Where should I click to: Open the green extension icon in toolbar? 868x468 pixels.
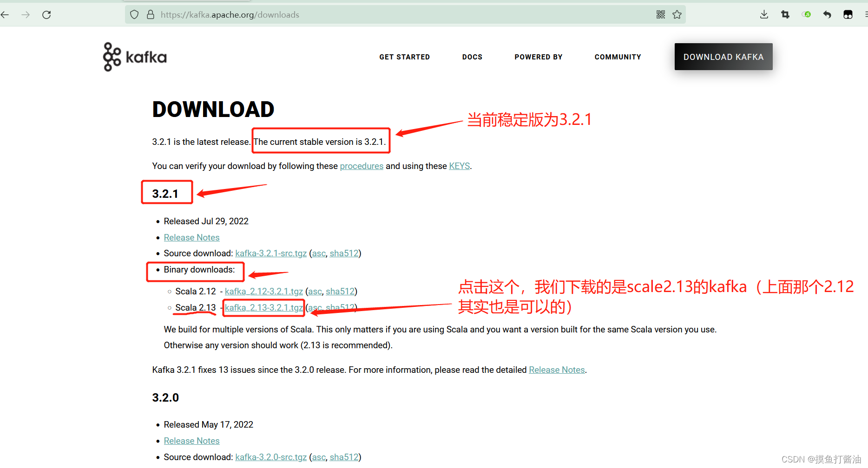[806, 15]
